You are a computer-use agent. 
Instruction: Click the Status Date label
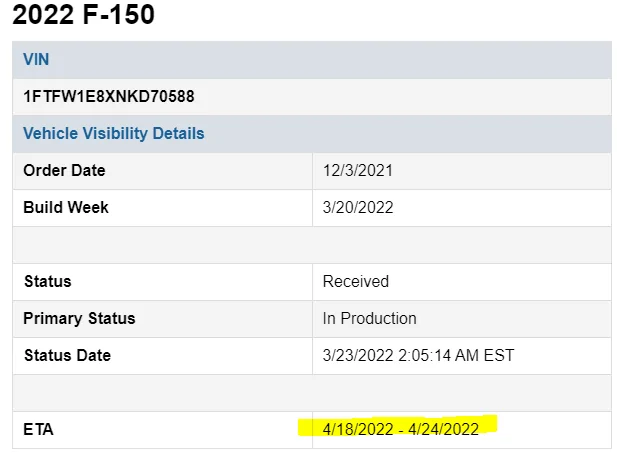[67, 355]
